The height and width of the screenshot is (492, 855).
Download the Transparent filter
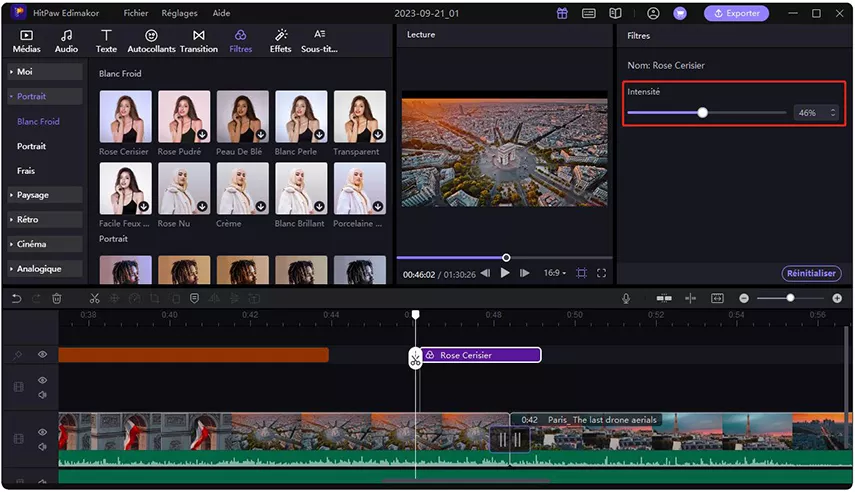pos(378,134)
